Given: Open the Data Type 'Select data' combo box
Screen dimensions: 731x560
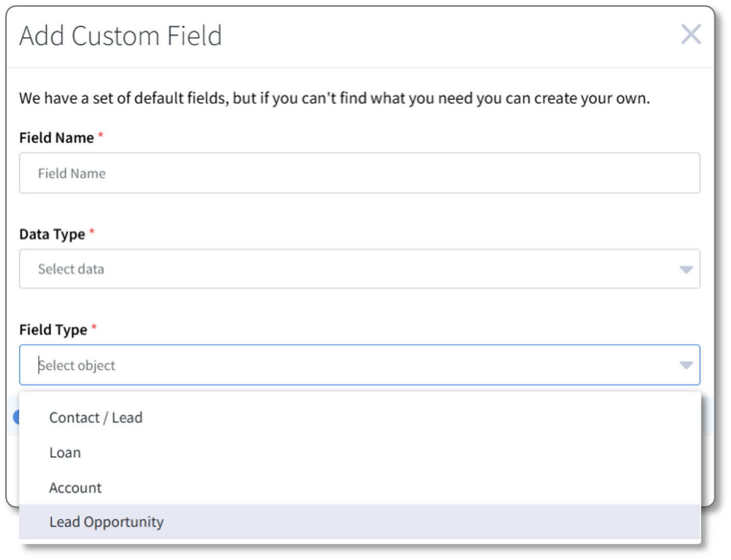Looking at the screenshot, I should click(360, 269).
